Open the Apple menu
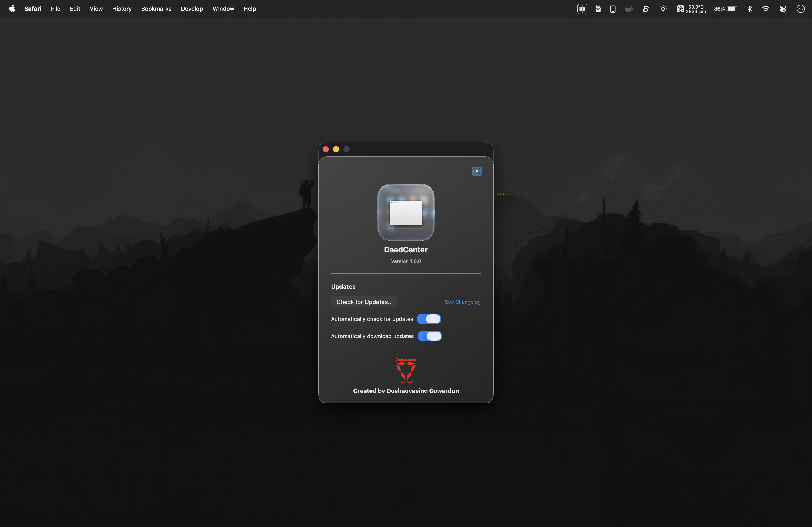Viewport: 812px width, 527px height. pos(12,9)
